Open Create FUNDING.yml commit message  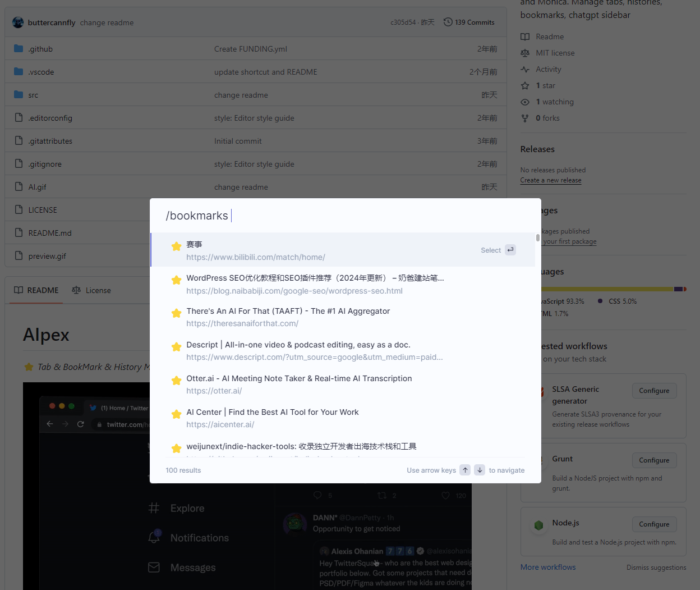(x=251, y=49)
